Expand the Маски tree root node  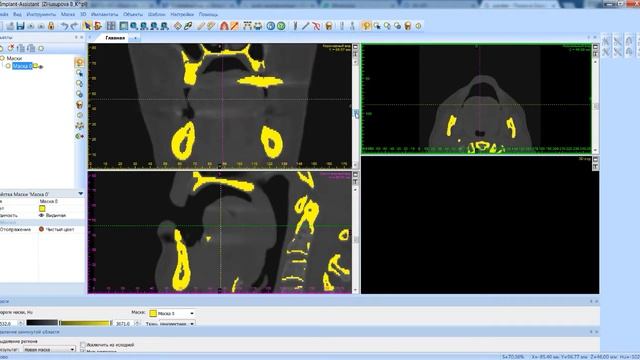2,58
